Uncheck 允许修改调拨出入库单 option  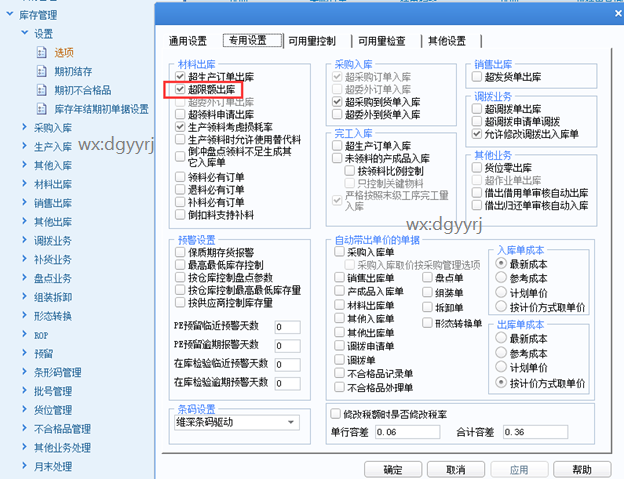(477, 133)
